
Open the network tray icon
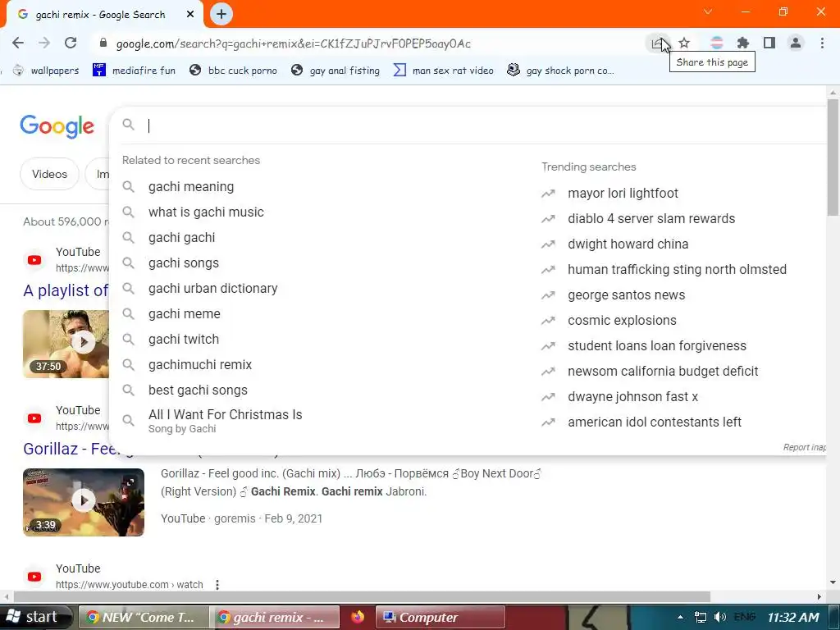701,617
